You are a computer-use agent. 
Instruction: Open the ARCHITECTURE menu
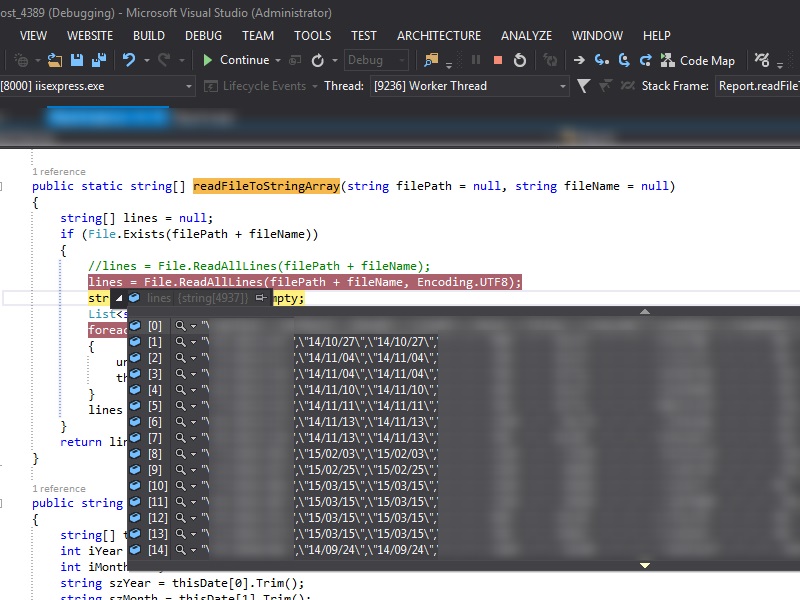pos(439,36)
